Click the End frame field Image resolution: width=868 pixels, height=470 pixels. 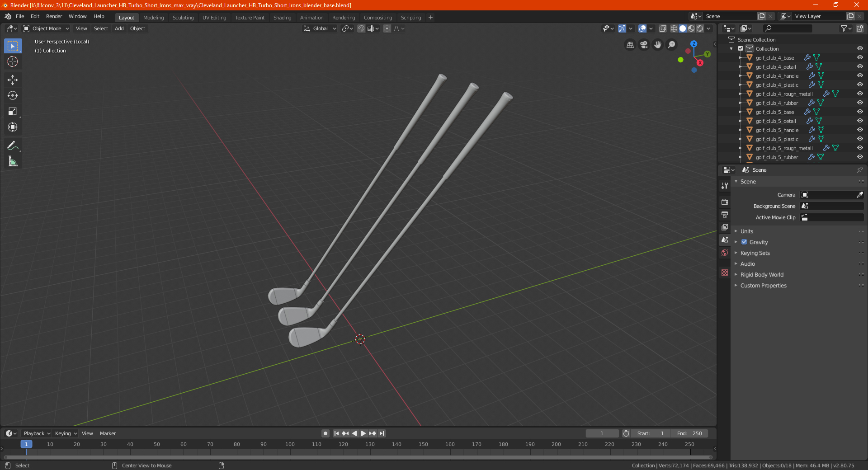pos(689,433)
